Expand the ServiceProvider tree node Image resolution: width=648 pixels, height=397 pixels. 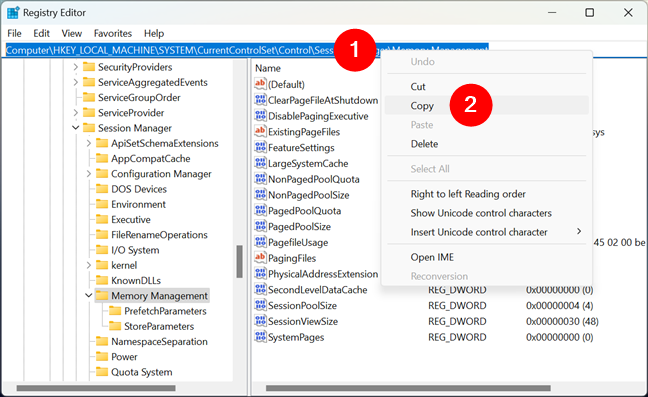[x=75, y=113]
